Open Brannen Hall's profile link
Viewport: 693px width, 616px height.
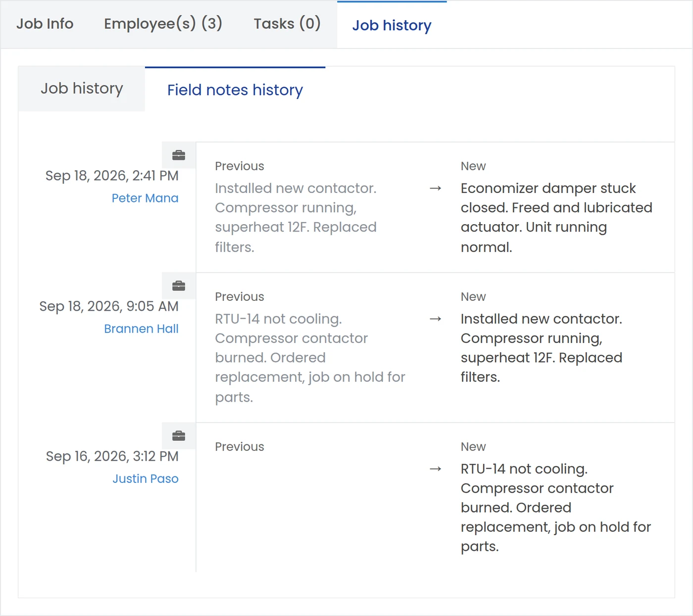coord(141,329)
